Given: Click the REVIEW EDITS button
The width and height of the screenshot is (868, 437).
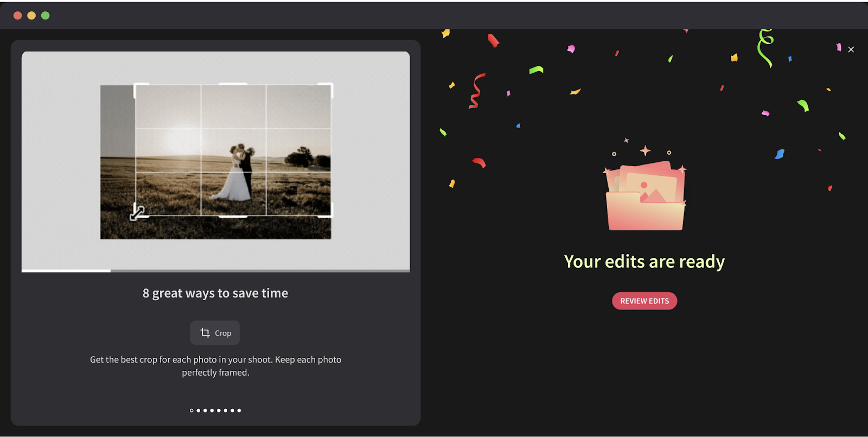Looking at the screenshot, I should [x=644, y=301].
